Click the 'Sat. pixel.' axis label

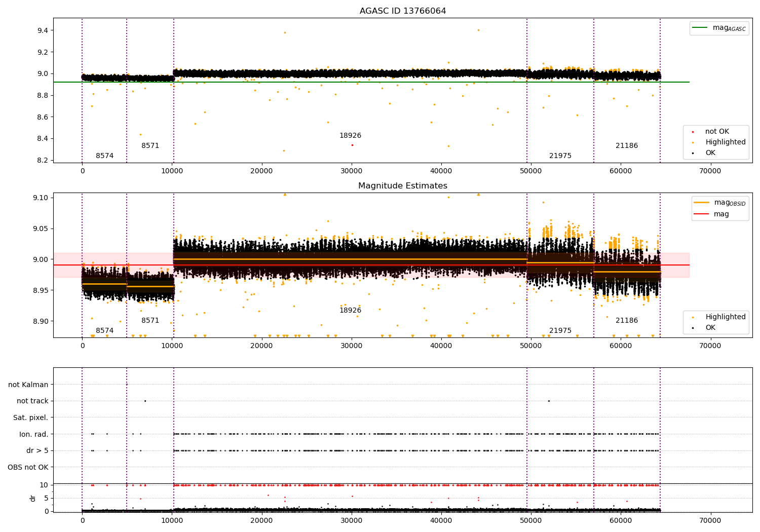coord(31,418)
